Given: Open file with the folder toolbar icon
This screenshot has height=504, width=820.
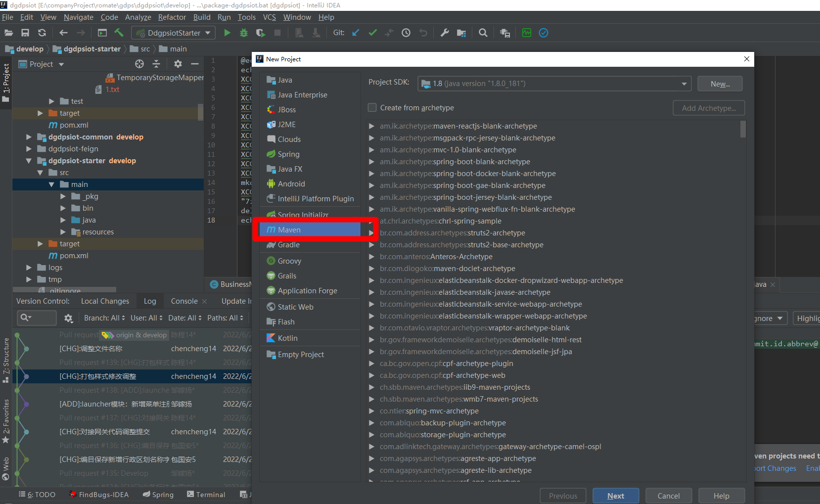Looking at the screenshot, I should click(9, 33).
